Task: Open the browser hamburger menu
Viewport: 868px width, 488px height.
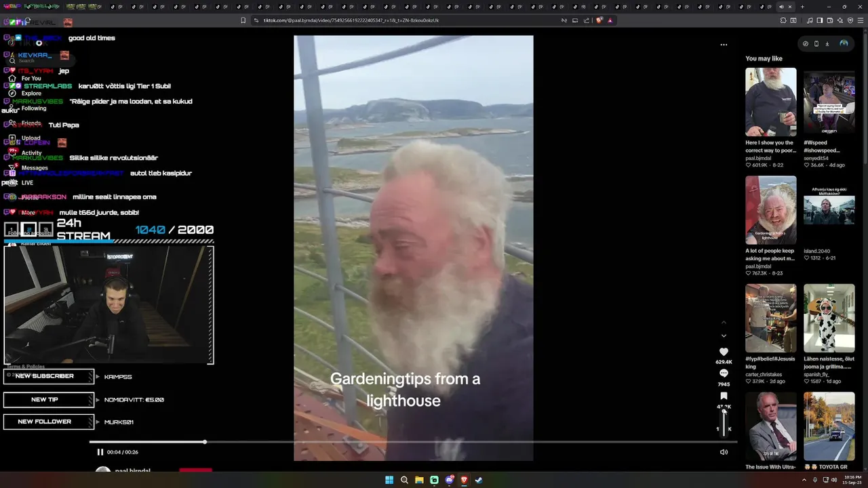Action: click(861, 20)
